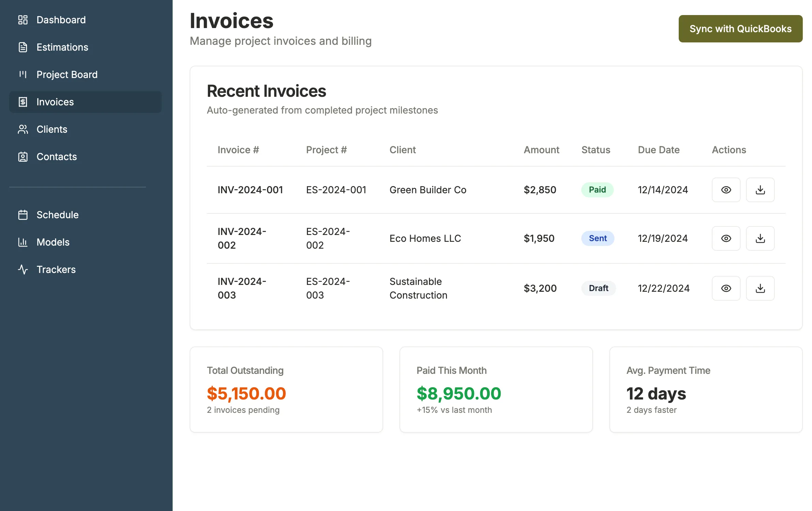Viewport: 812px width, 511px height.
Task: Download the draft invoice INV-2024-003
Action: [760, 288]
